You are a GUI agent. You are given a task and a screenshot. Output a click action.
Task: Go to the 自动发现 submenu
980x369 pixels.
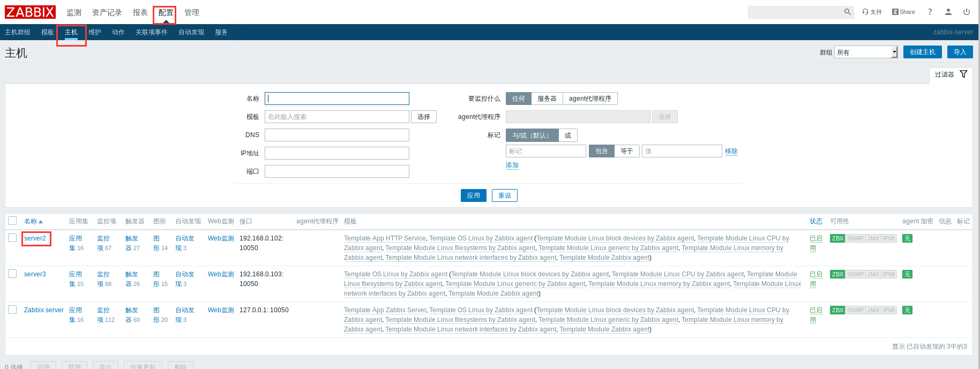[x=191, y=32]
